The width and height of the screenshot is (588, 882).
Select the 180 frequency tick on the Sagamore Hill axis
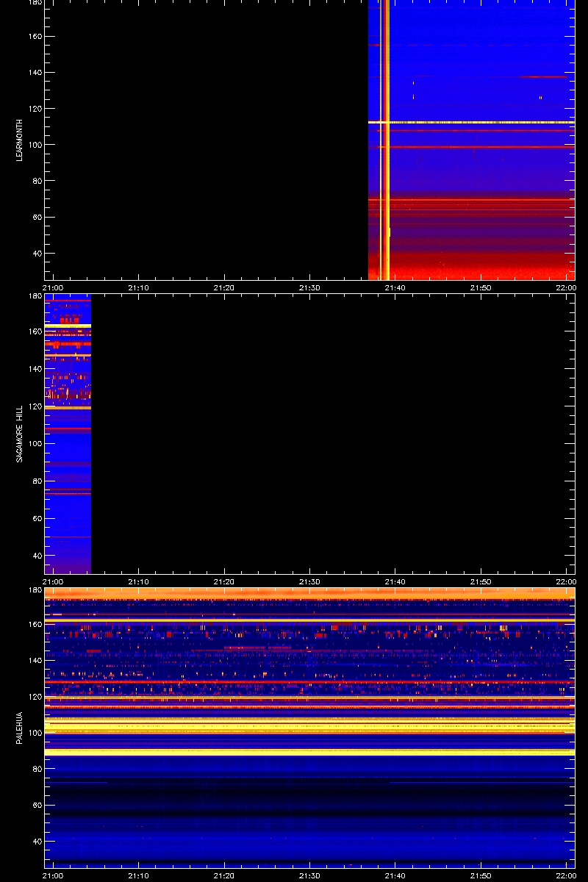click(35, 296)
